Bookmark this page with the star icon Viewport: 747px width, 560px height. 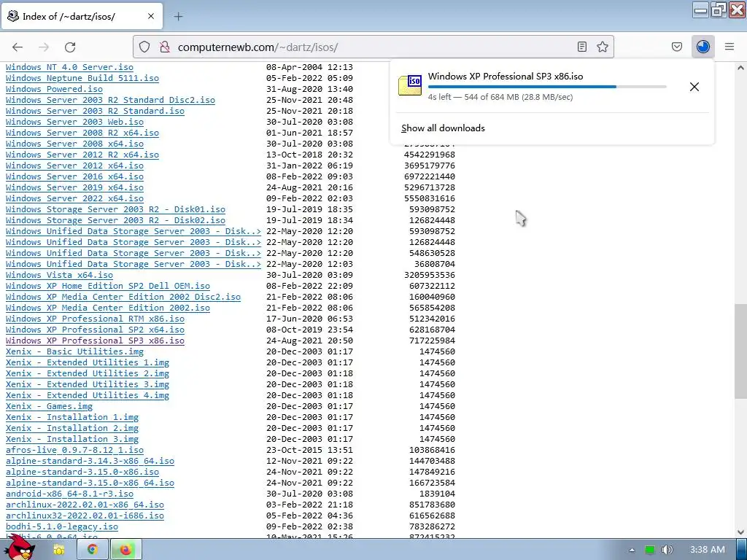tap(602, 47)
